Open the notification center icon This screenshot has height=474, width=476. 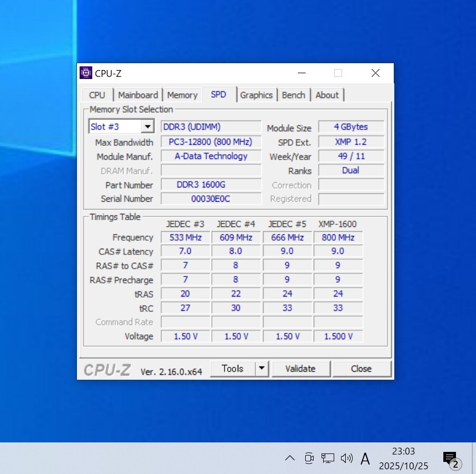click(x=450, y=458)
